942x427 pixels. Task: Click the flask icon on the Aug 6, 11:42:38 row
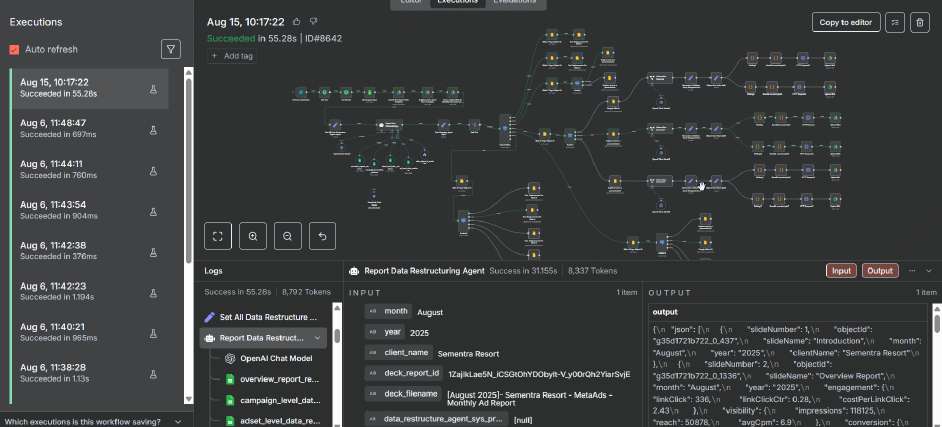[x=153, y=252]
